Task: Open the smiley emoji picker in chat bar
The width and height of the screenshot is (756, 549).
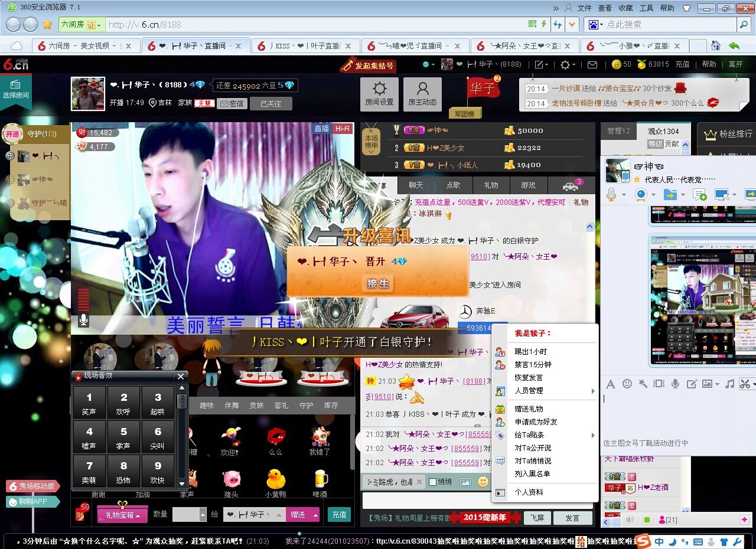Action: click(483, 482)
